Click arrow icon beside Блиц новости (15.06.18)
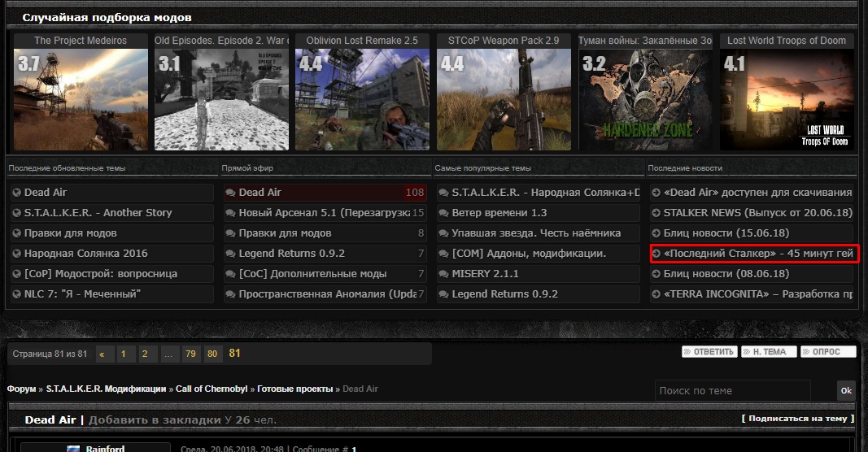The width and height of the screenshot is (868, 452). 656,233
